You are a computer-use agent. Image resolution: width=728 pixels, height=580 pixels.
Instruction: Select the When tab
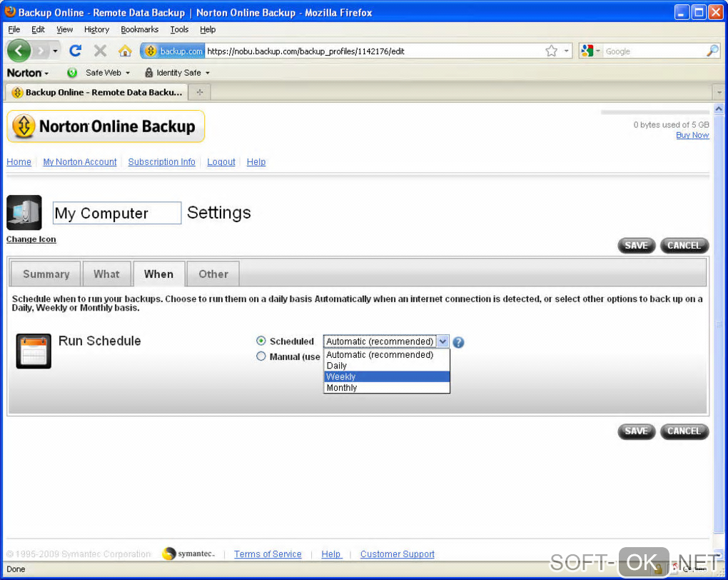158,274
